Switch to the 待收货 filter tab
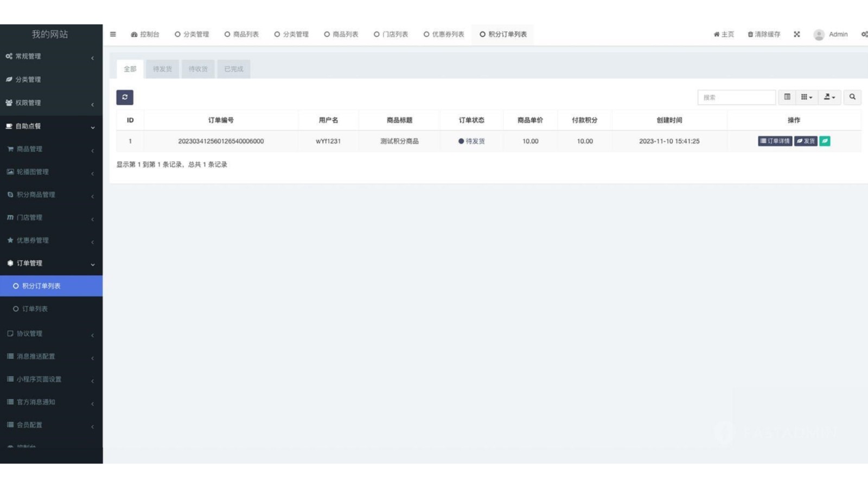 point(198,69)
